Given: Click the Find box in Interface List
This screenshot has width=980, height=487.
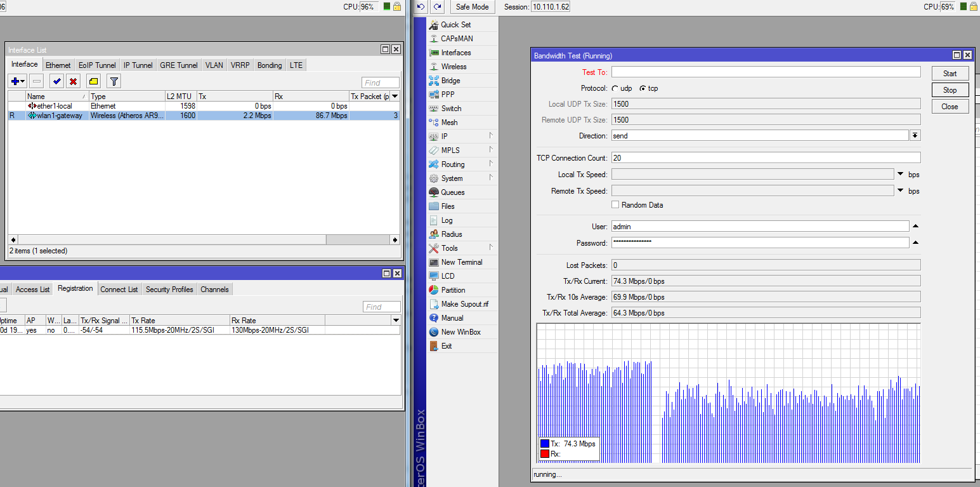Looking at the screenshot, I should coord(381,83).
